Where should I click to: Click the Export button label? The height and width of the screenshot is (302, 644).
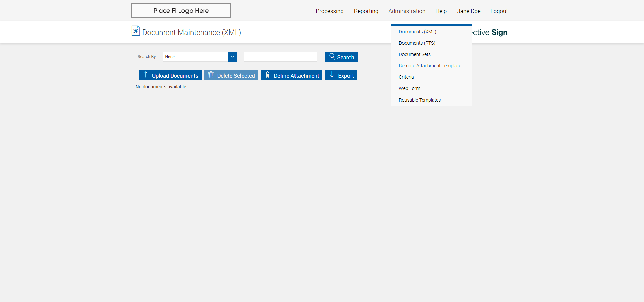tap(346, 76)
